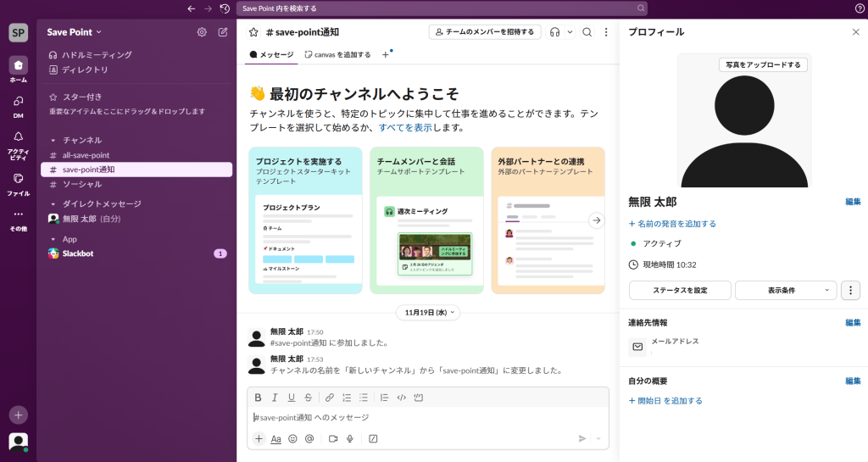Insert a link in message composer
Viewport: 868px width, 462px height.
tap(330, 397)
